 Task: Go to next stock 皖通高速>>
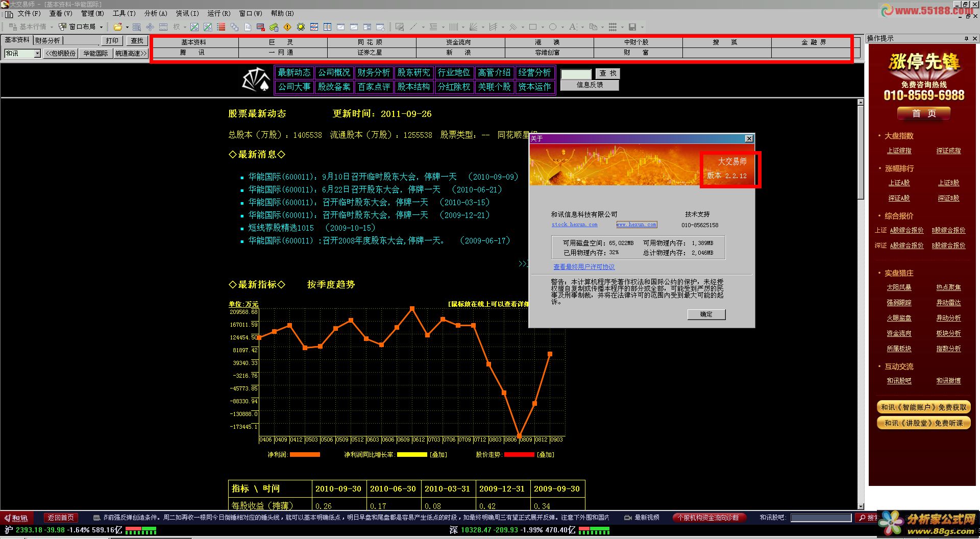(131, 53)
